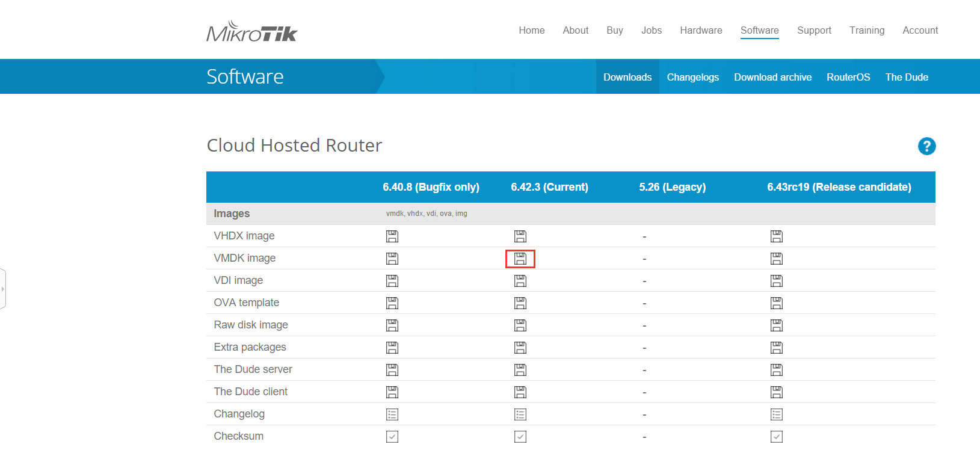Click the blue help question mark icon
The image size is (980, 474).
[926, 146]
